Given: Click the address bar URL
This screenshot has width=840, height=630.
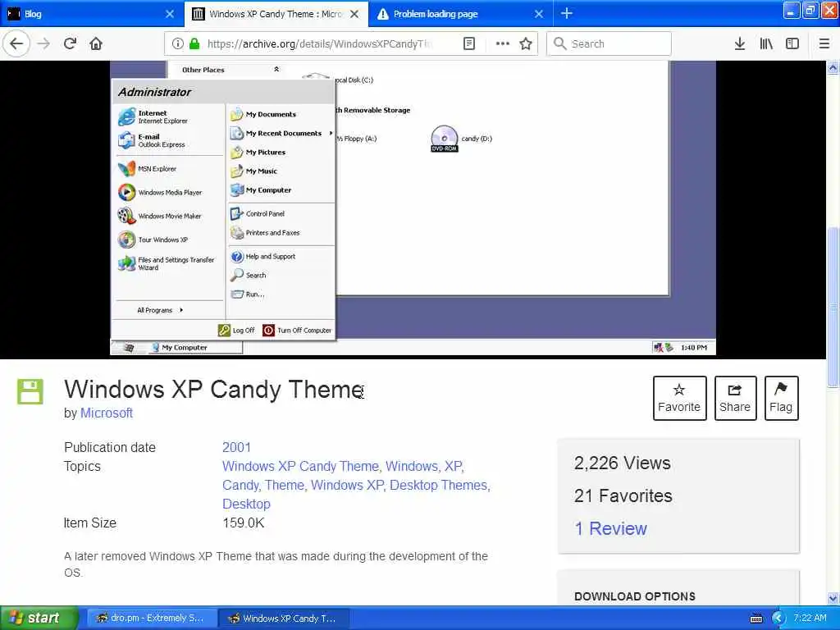Looking at the screenshot, I should (319, 43).
